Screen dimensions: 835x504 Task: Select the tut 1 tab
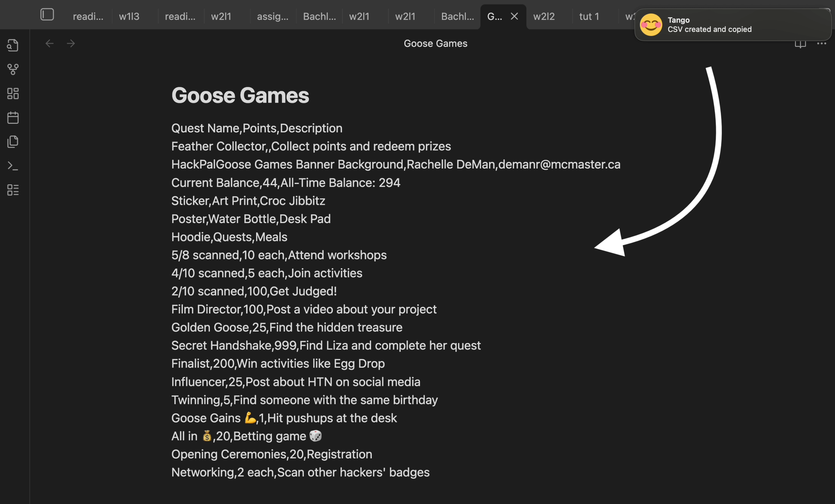click(x=589, y=16)
